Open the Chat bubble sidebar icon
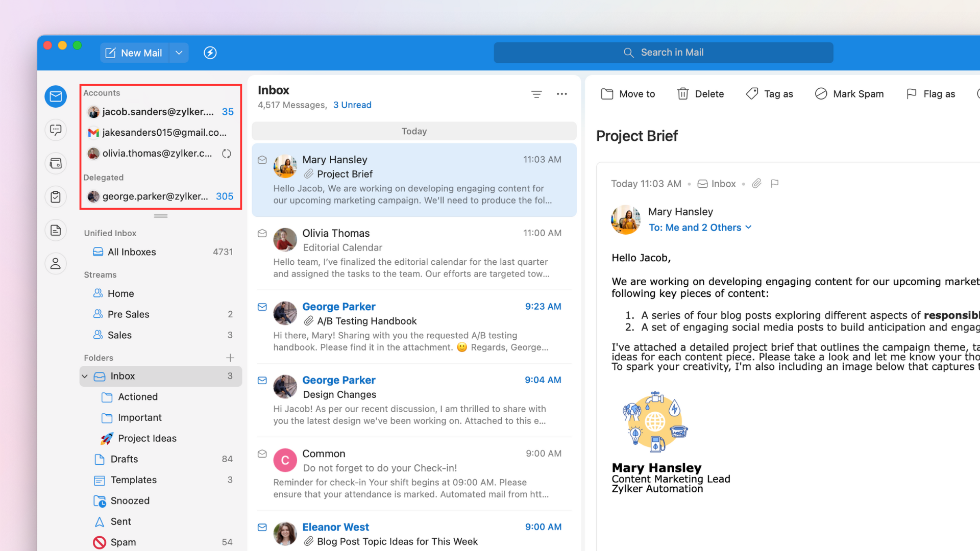980x551 pixels. [56, 130]
